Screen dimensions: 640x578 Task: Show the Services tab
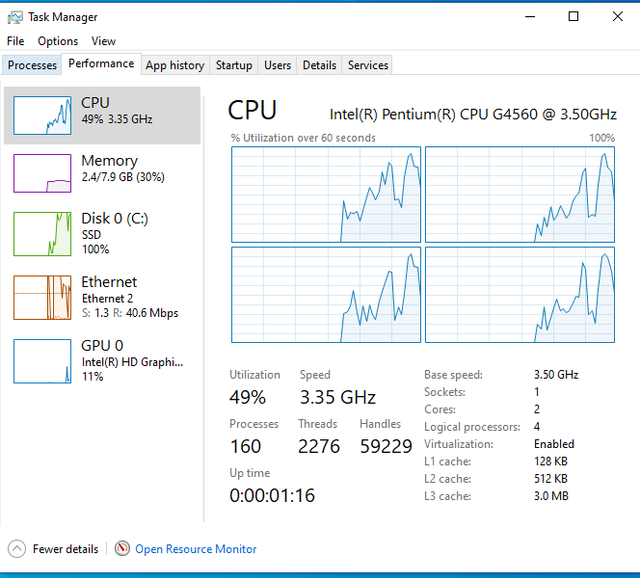(x=368, y=65)
